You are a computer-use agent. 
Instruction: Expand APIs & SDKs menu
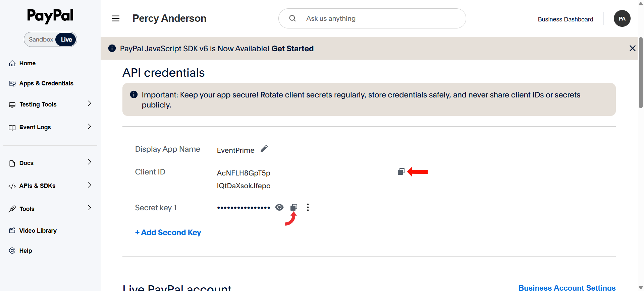pyautogui.click(x=89, y=185)
